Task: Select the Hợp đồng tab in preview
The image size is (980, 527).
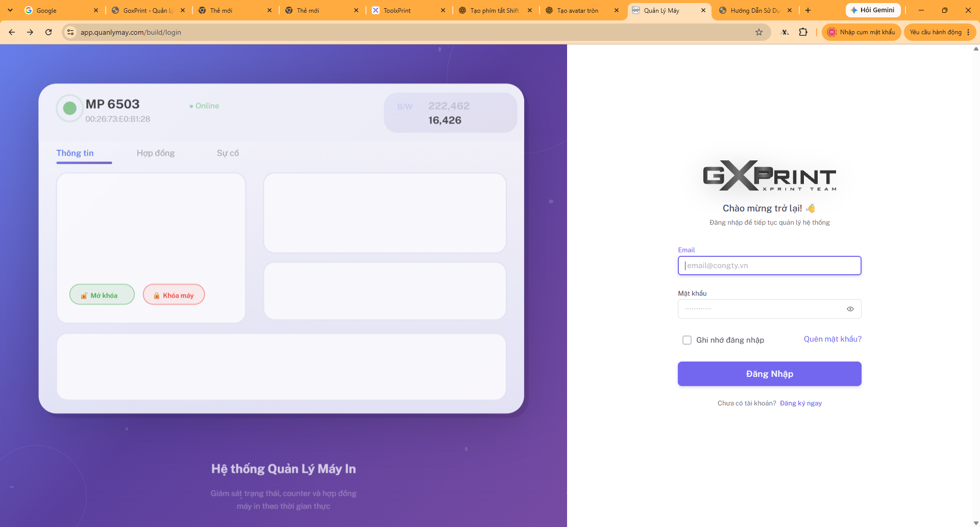Action: [156, 153]
